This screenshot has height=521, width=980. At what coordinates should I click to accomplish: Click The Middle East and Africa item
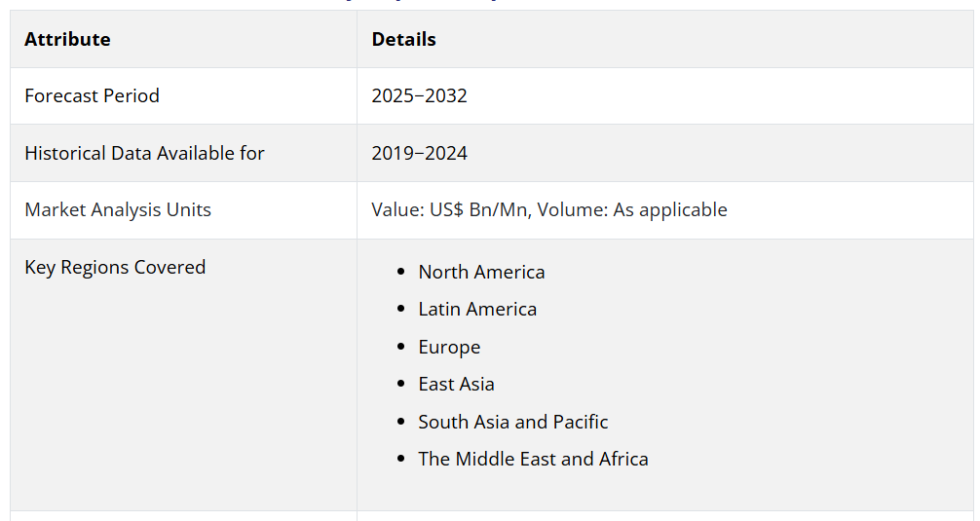tap(533, 460)
